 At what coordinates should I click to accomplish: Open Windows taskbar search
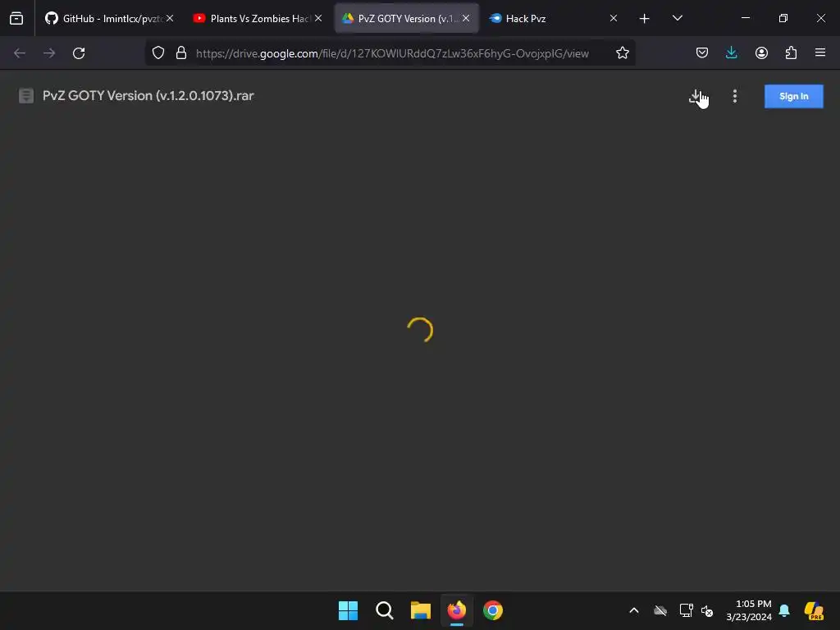385,610
